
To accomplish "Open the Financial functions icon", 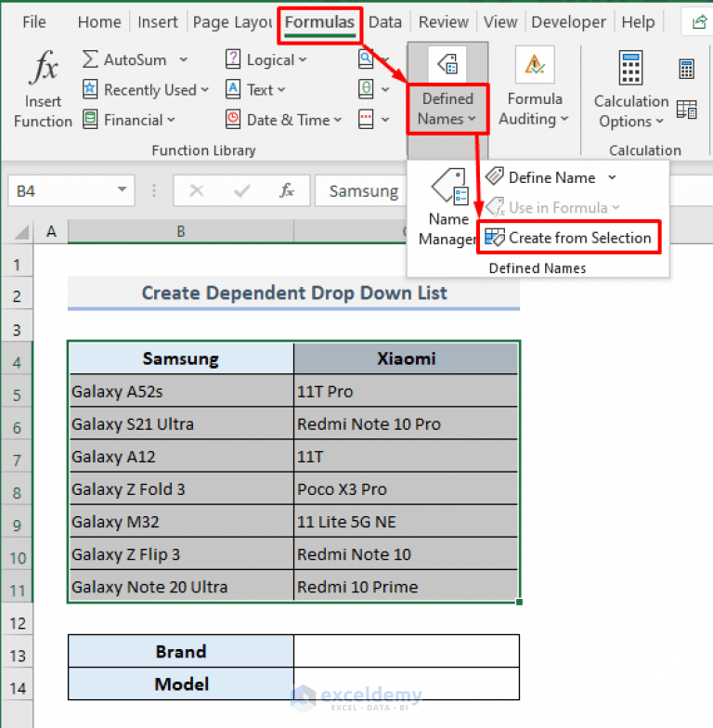I will click(90, 119).
